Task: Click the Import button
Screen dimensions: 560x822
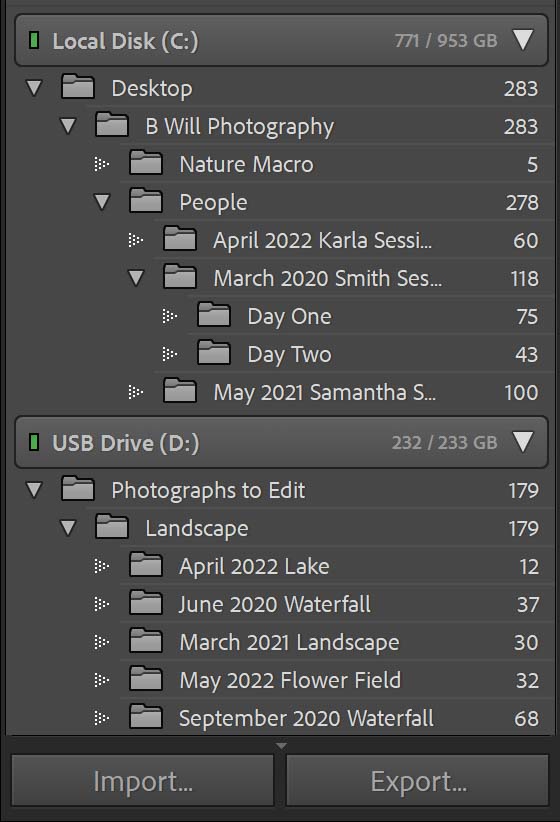Action: (143, 781)
